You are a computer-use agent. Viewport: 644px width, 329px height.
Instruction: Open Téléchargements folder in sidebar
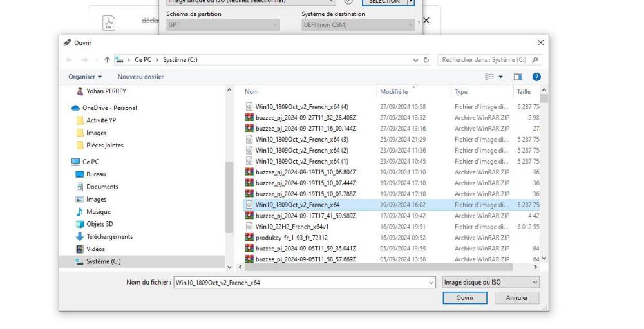click(104, 236)
